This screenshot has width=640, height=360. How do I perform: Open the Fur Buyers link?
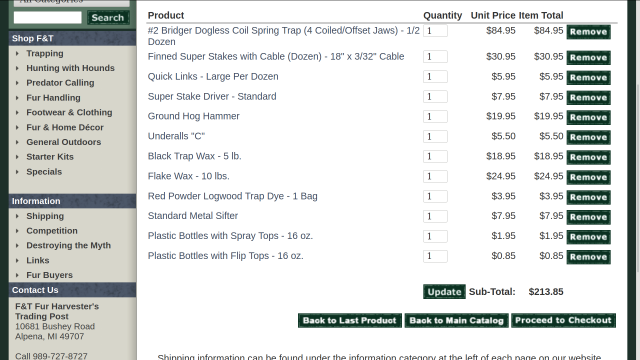tap(49, 275)
